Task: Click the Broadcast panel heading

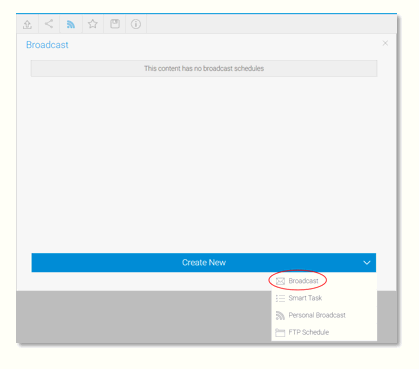Action: point(47,45)
